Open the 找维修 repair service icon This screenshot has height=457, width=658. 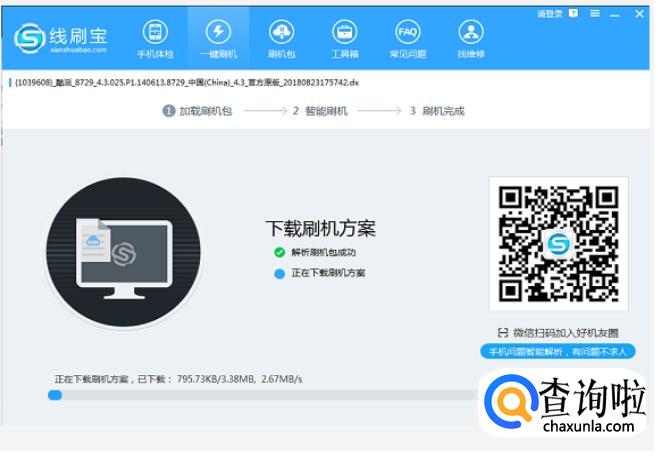[471, 39]
